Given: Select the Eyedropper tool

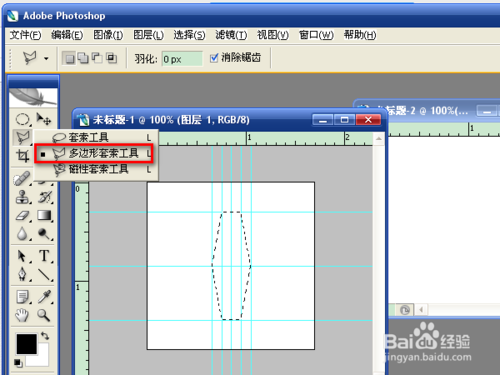Looking at the screenshot, I should 45,297.
